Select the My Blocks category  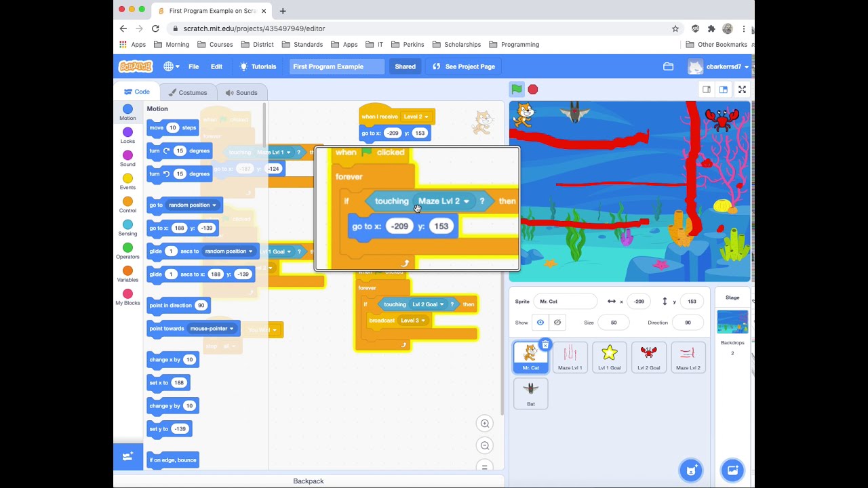(x=127, y=297)
